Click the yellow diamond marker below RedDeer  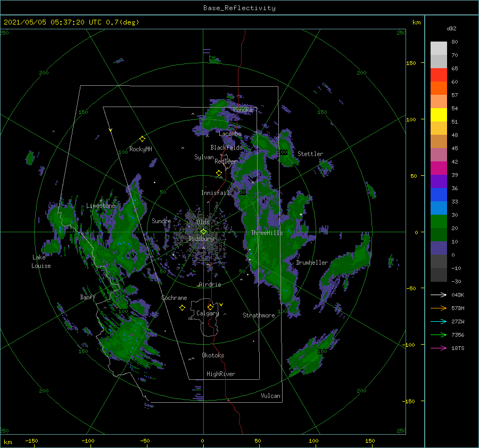(219, 173)
